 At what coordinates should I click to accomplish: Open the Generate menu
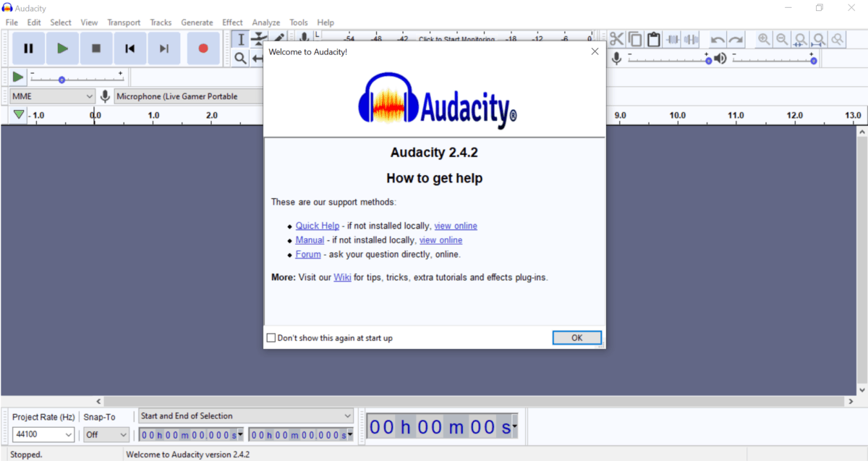[197, 22]
